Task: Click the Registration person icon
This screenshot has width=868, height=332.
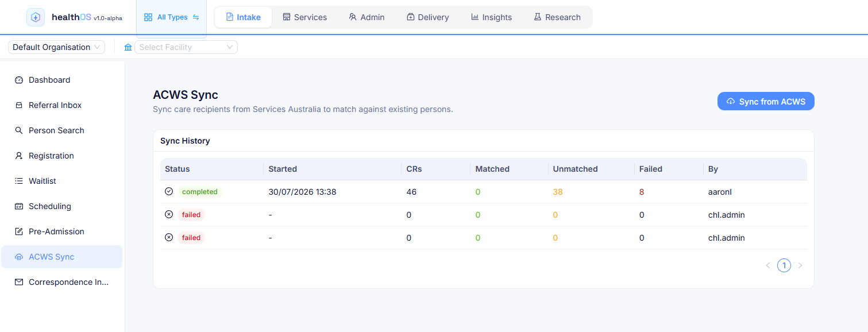Action: [19, 156]
